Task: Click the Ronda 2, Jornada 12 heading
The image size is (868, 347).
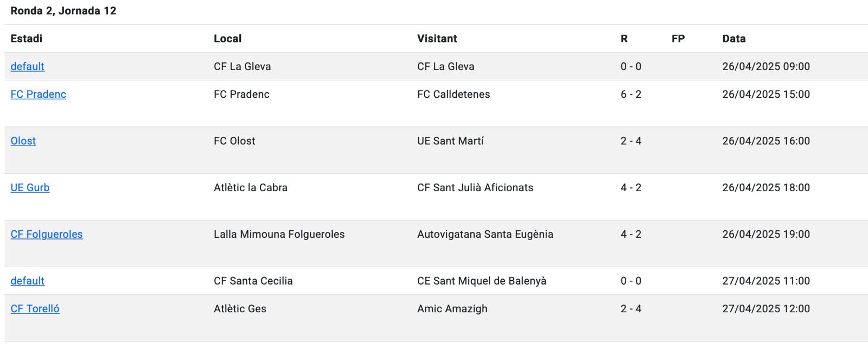Action: (63, 11)
